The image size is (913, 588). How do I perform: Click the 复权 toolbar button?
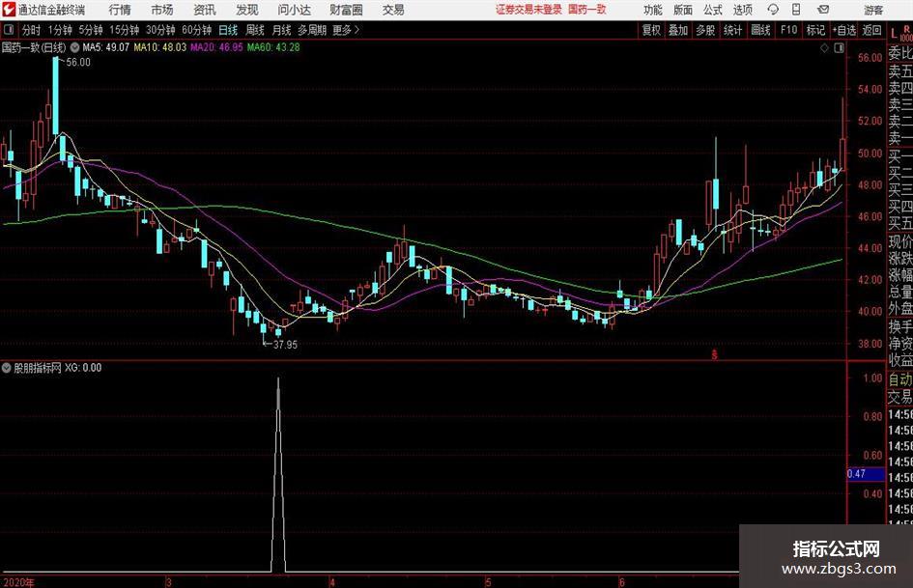651,30
